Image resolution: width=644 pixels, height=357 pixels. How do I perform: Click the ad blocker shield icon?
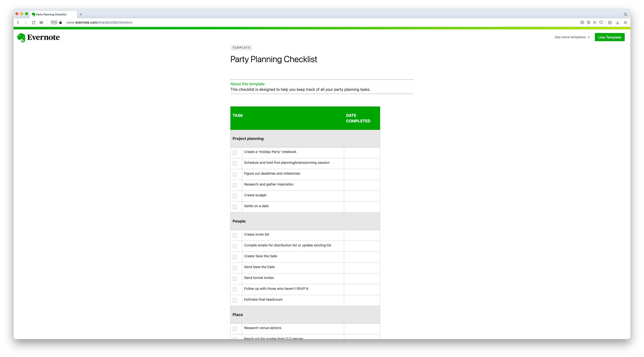(589, 22)
